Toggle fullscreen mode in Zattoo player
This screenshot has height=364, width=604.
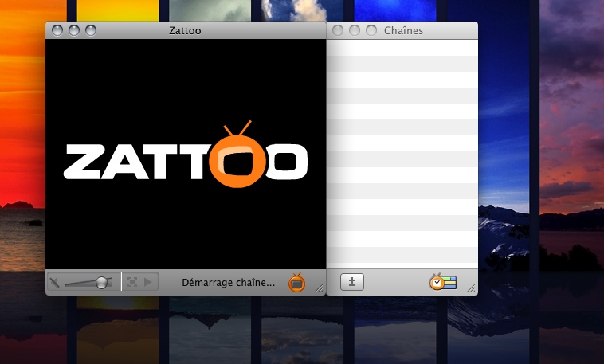pyautogui.click(x=132, y=282)
